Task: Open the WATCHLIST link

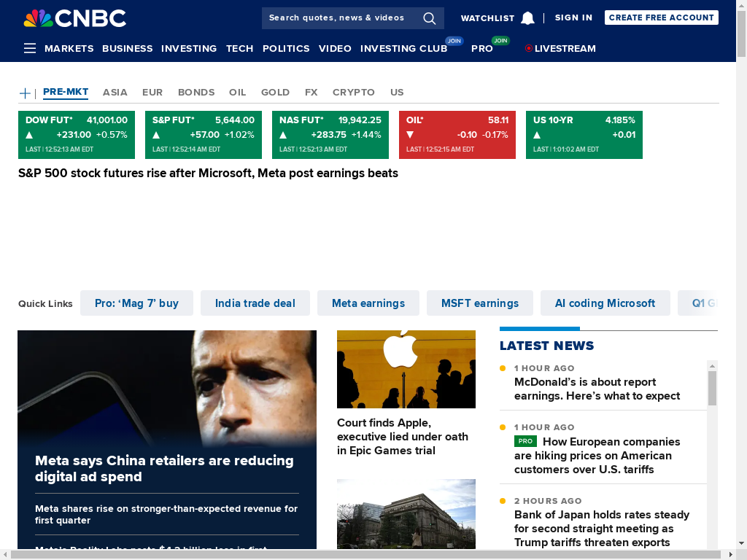Action: coord(487,18)
